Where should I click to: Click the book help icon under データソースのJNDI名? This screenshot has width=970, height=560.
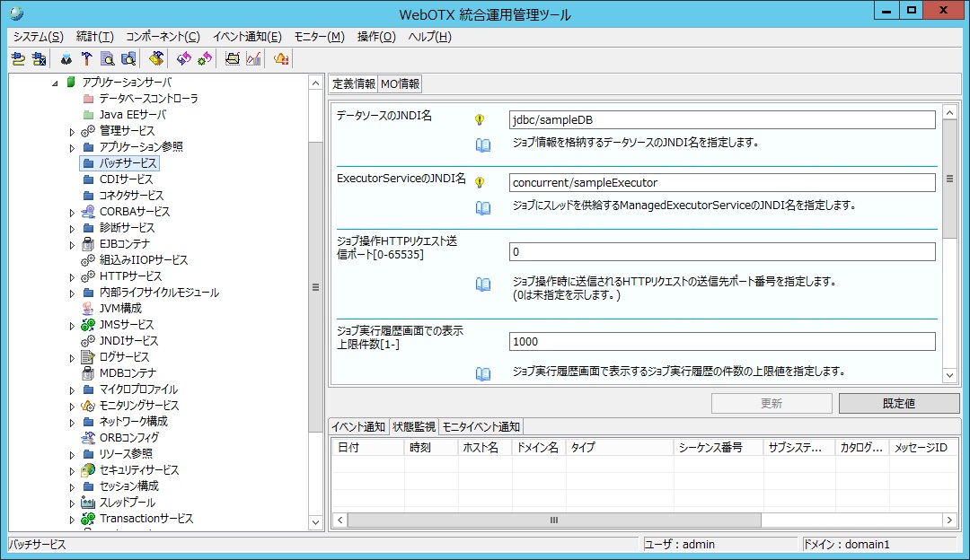pyautogui.click(x=483, y=144)
